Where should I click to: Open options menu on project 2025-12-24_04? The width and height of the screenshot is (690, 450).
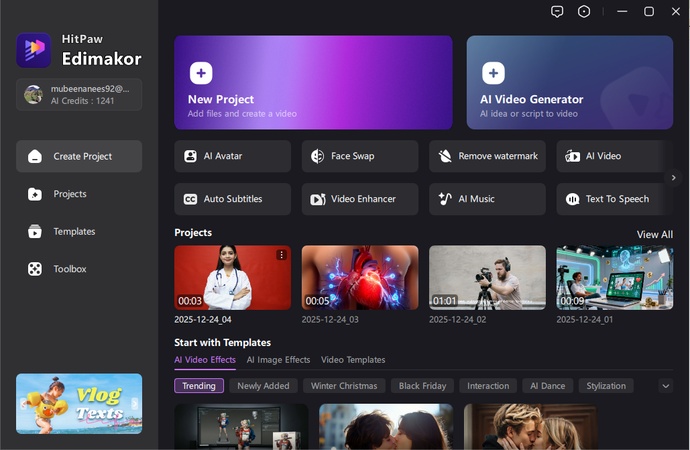pos(282,255)
